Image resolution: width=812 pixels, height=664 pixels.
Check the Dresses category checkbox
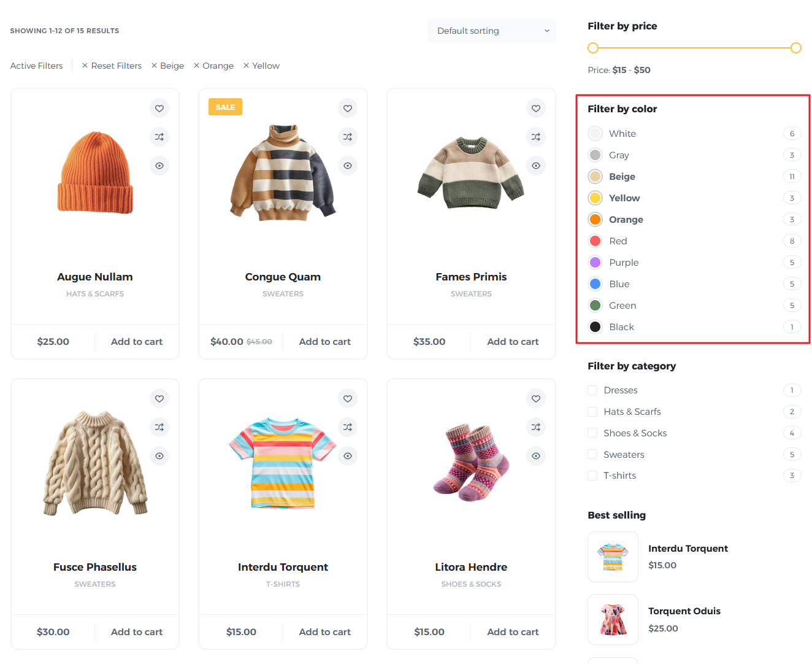pos(592,390)
